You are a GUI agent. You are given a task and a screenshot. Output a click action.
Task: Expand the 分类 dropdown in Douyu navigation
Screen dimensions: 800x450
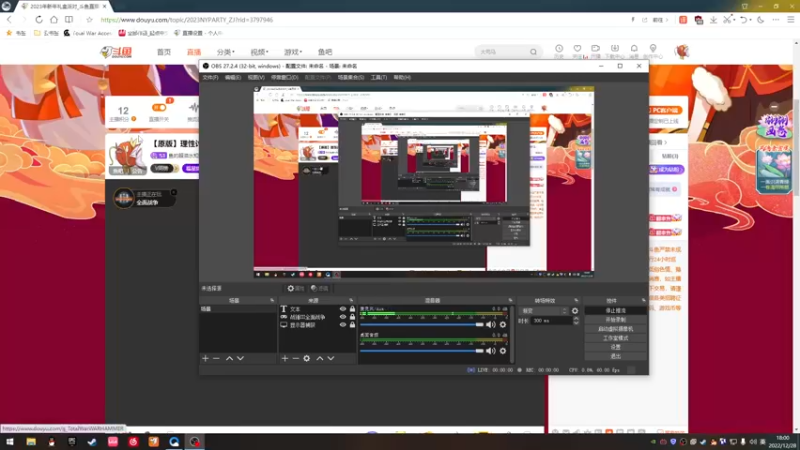[x=226, y=52]
